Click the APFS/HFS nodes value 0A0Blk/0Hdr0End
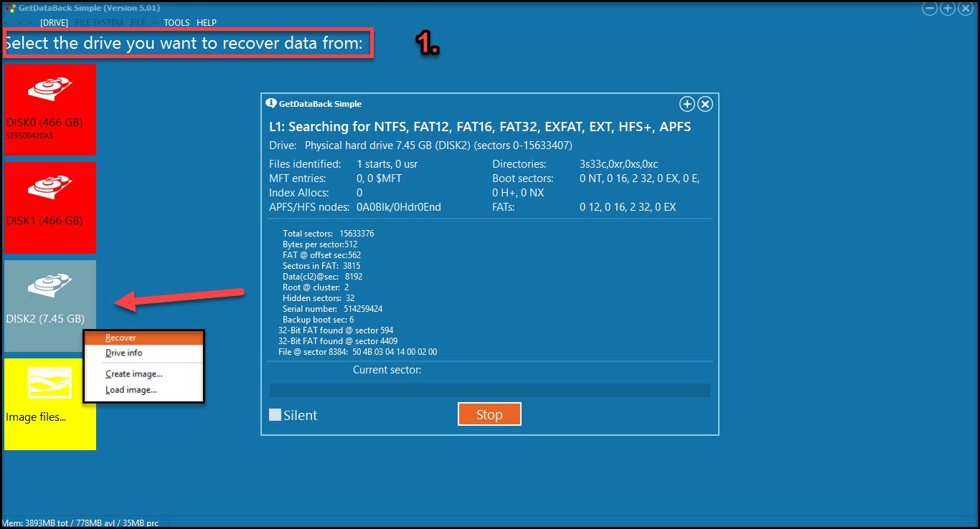Screen dimensions: 980x529 pyautogui.click(x=399, y=207)
